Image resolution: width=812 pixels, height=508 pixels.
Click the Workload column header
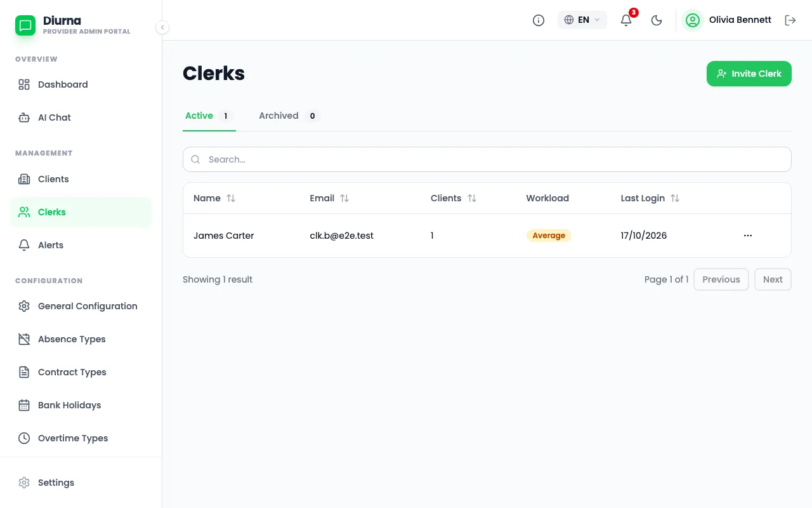(x=547, y=198)
